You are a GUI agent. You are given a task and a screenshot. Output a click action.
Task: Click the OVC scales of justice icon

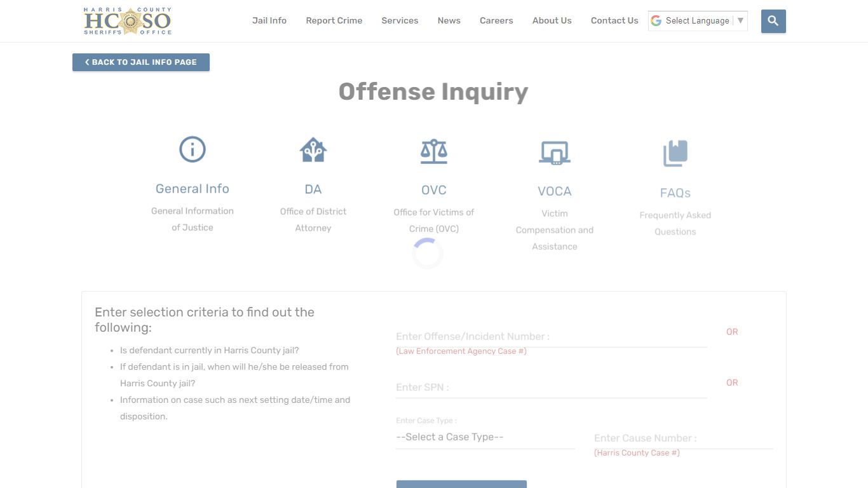(x=433, y=151)
